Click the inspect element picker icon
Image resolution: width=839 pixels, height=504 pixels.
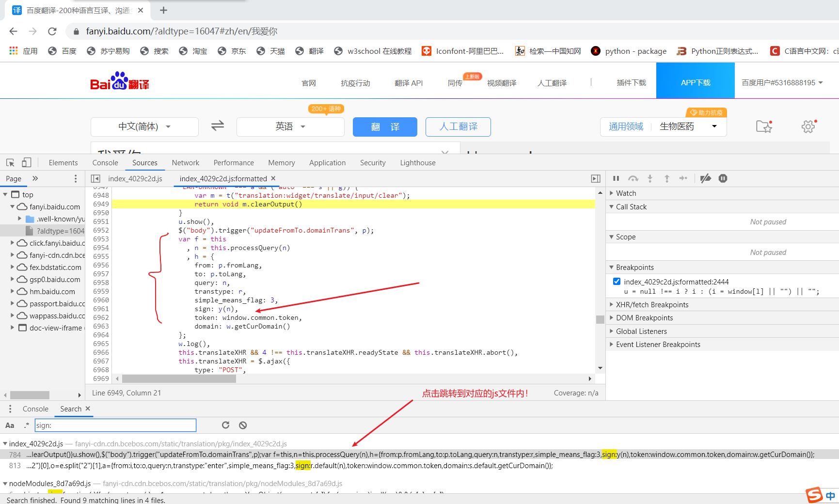(x=10, y=163)
